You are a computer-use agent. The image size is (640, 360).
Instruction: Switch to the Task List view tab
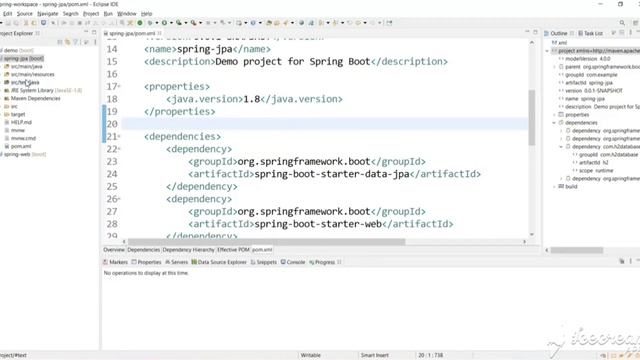pyautogui.click(x=590, y=33)
